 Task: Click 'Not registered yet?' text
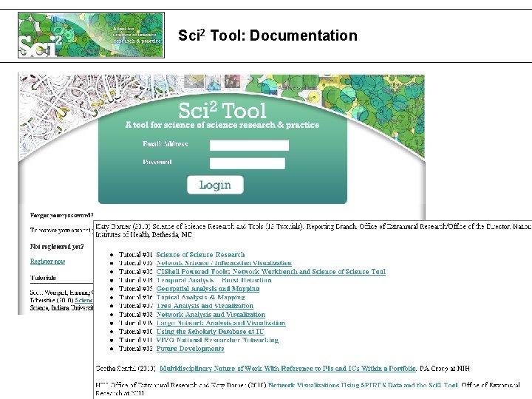click(57, 246)
